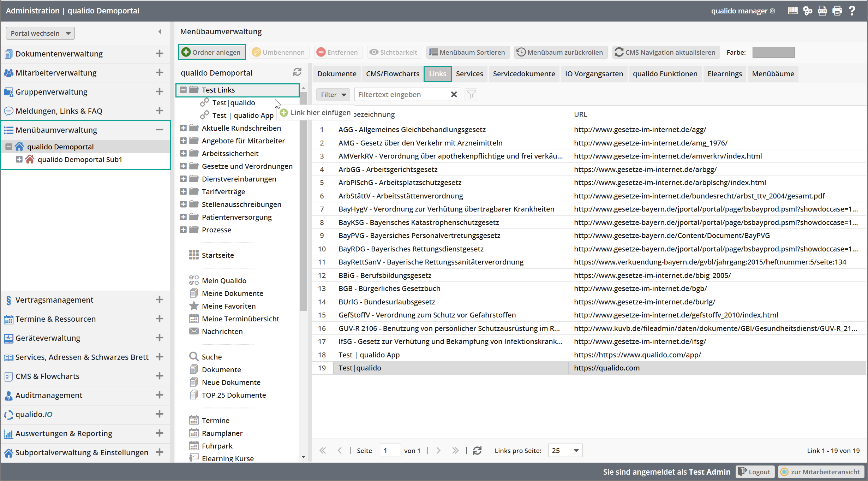Click Startseite grid icon entry
This screenshot has height=481, width=868.
(x=211, y=255)
